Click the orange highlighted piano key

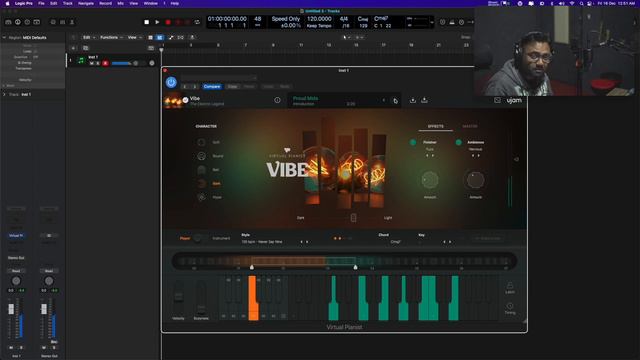(253, 298)
